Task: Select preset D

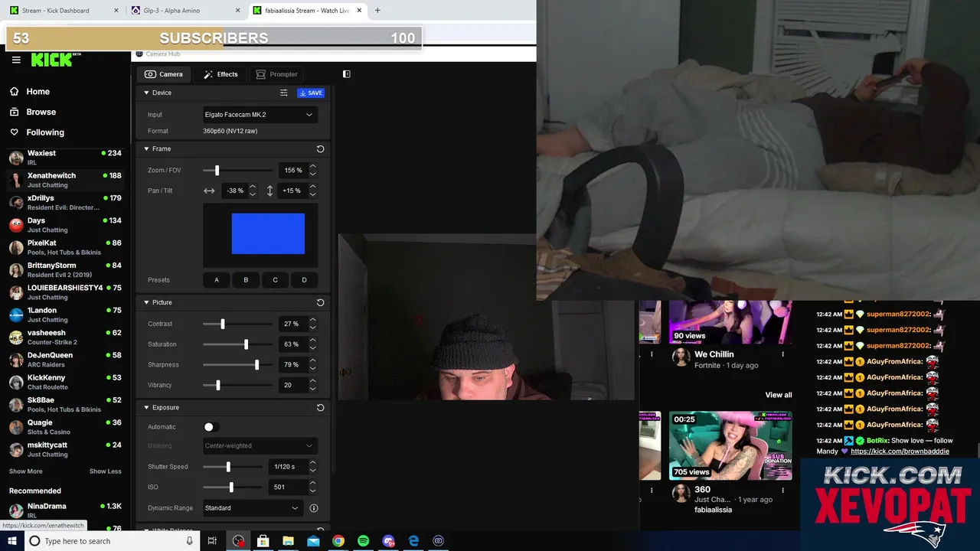Action: click(304, 280)
